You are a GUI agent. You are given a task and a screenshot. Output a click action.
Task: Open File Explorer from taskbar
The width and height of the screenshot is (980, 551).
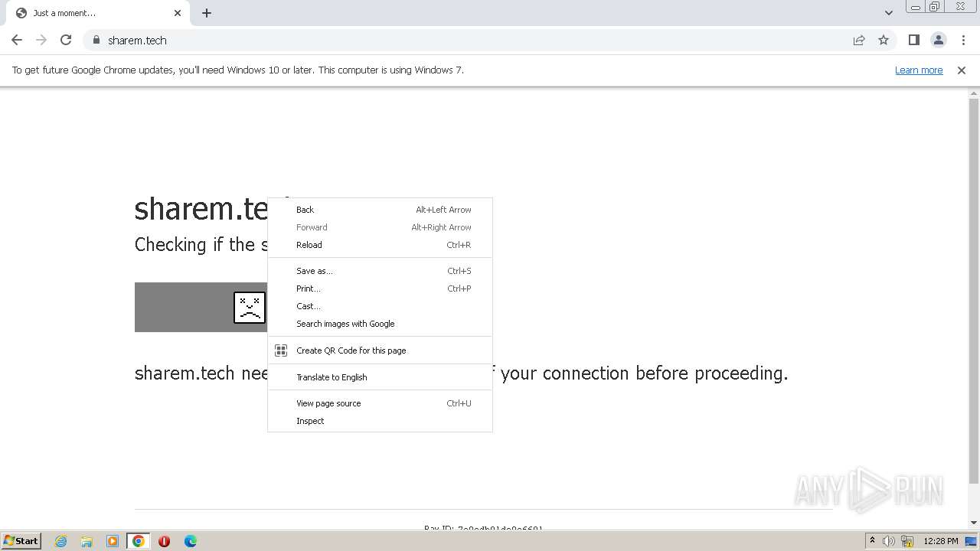[x=87, y=541]
